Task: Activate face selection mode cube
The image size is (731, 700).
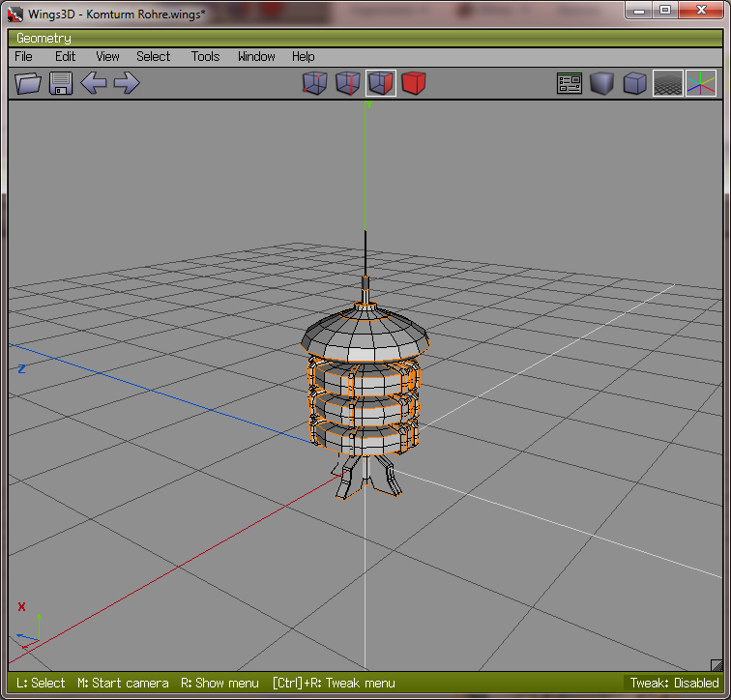Action: pos(381,83)
